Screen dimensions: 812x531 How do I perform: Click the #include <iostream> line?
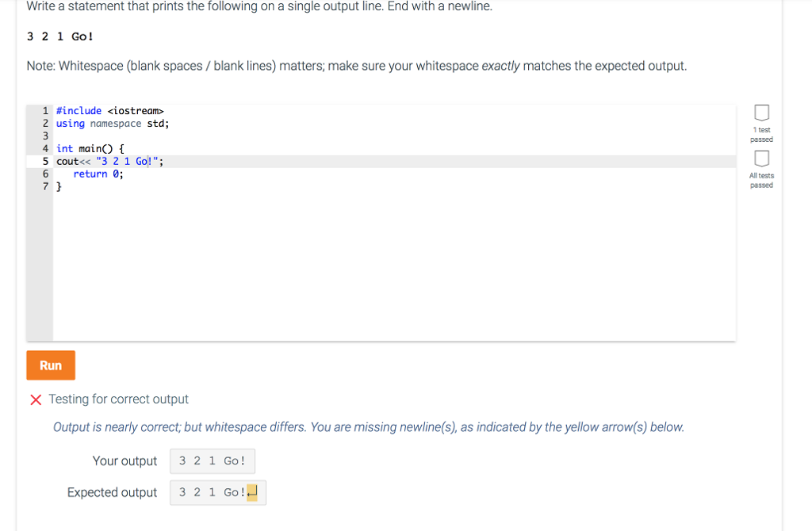point(109,111)
